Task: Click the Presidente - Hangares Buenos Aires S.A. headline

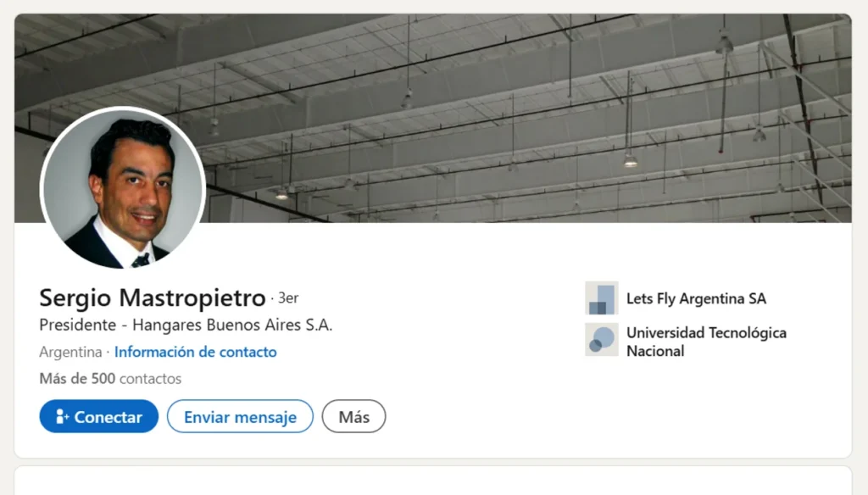Action: point(186,325)
